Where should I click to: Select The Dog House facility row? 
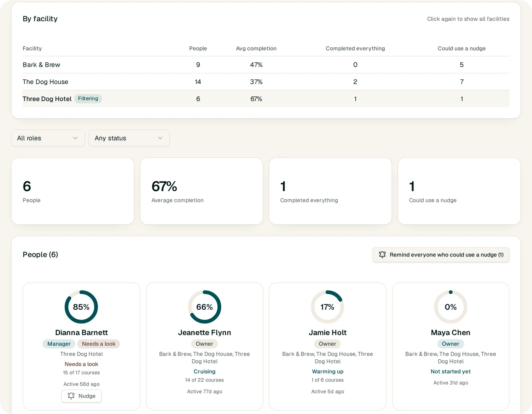266,82
